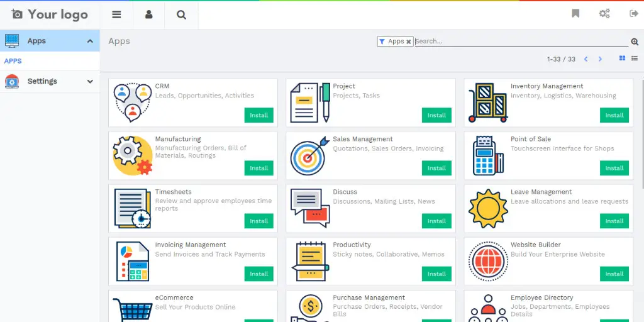Image resolution: width=644 pixels, height=322 pixels.
Task: Install the Project app
Action: (x=436, y=115)
